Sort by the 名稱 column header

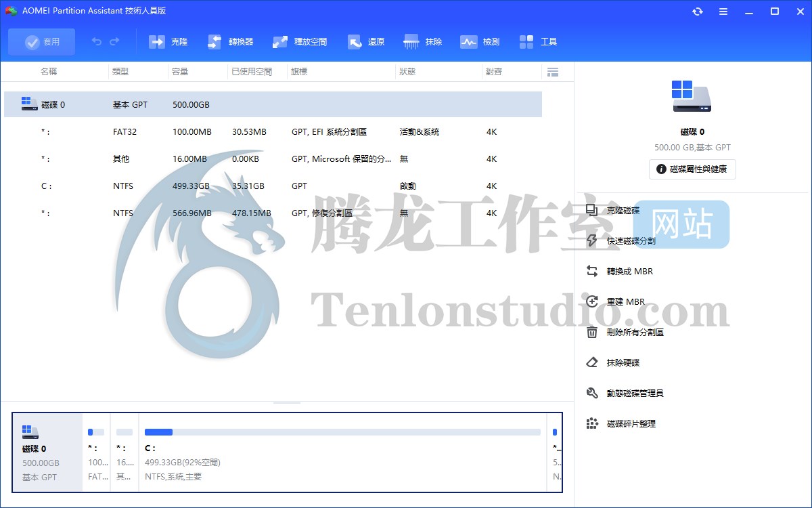[x=49, y=72]
